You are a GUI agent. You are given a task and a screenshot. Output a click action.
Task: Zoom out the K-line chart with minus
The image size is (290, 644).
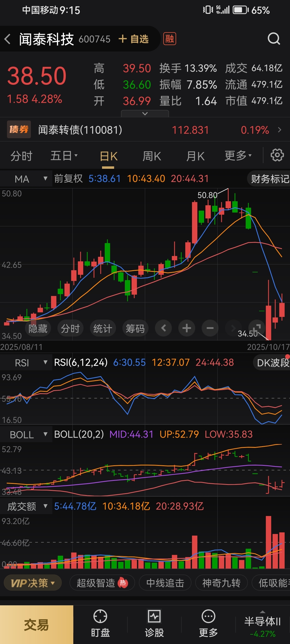pyautogui.click(x=210, y=328)
